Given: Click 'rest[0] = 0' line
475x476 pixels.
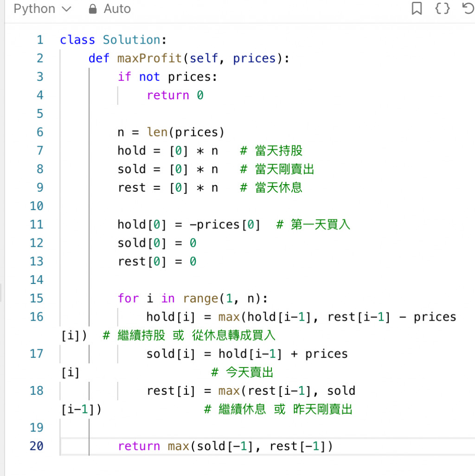Looking at the screenshot, I should pyautogui.click(x=157, y=261).
